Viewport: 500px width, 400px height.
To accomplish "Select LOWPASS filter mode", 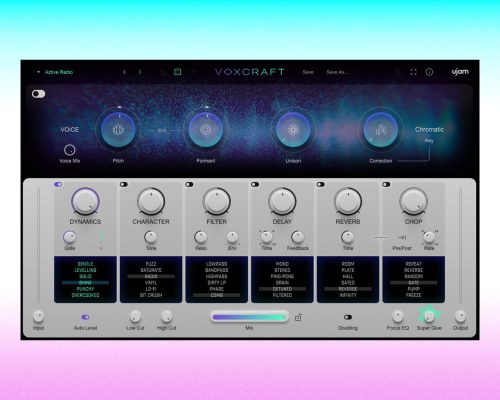I will (x=217, y=264).
